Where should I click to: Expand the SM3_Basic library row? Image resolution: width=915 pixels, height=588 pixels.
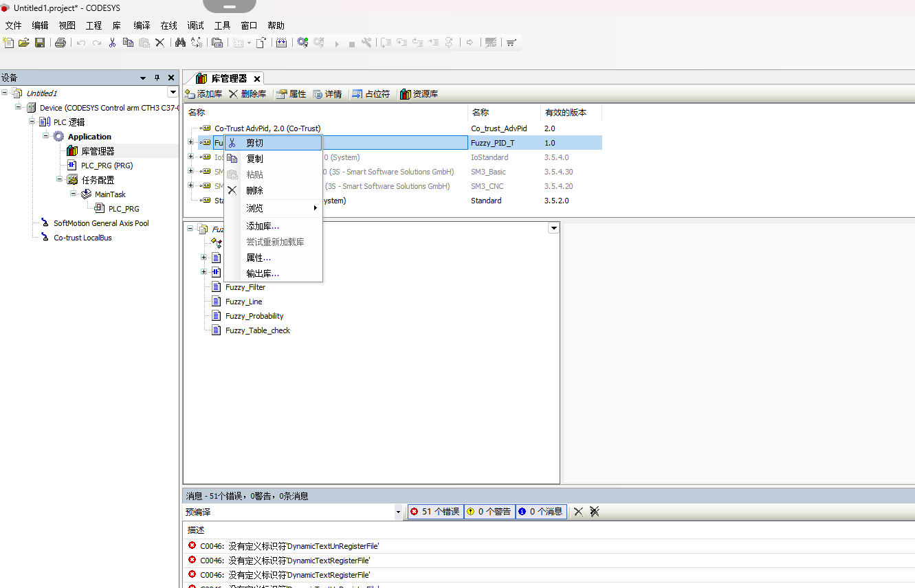click(x=190, y=172)
